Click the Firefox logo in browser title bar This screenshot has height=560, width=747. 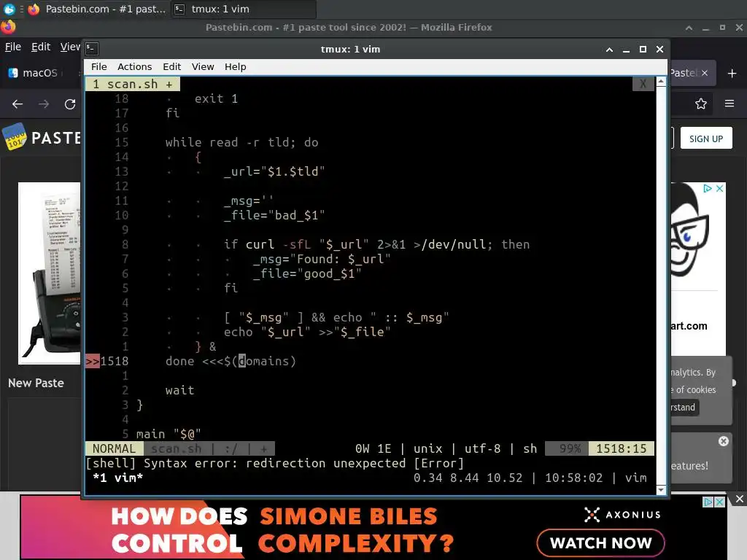(x=8, y=27)
